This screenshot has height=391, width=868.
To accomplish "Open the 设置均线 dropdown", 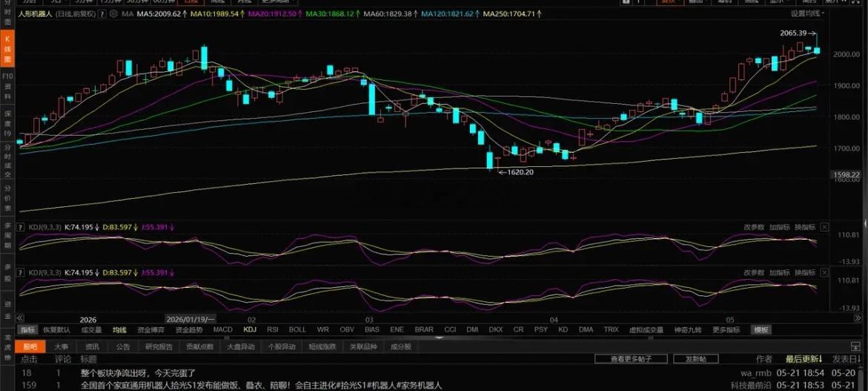I will coord(807,13).
